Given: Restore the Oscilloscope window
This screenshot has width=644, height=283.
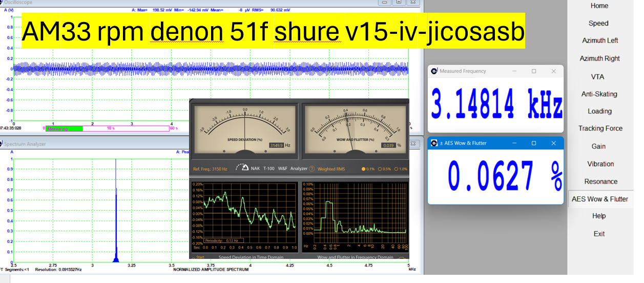Looking at the screenshot, I should tap(399, 2).
